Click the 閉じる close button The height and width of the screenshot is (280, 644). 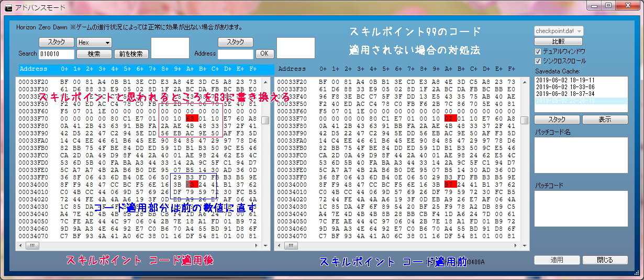pos(605,260)
